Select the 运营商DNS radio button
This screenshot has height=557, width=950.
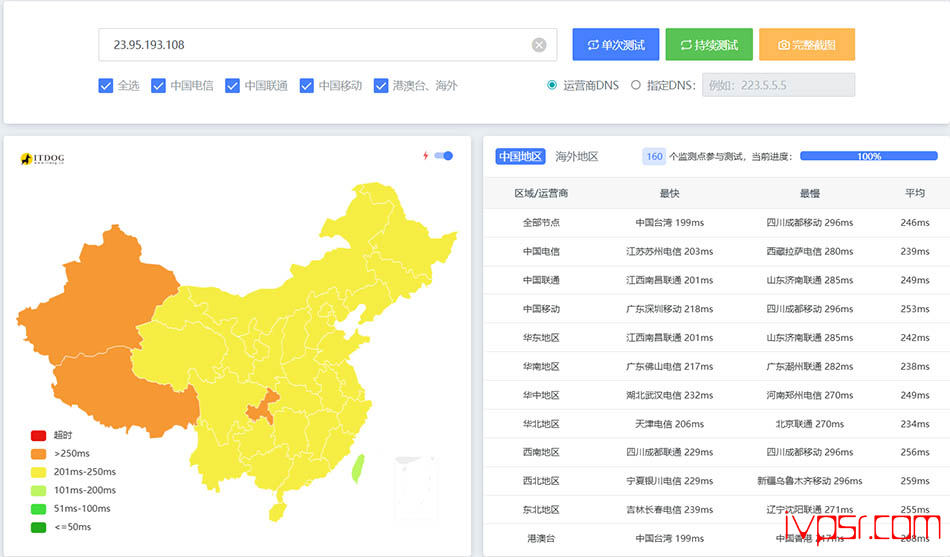click(552, 86)
